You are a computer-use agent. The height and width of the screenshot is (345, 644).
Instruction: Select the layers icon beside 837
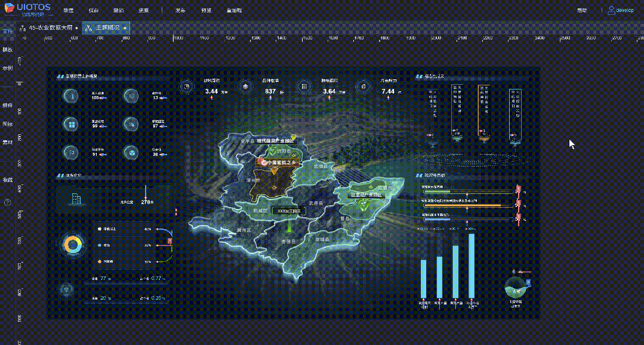[x=246, y=87]
